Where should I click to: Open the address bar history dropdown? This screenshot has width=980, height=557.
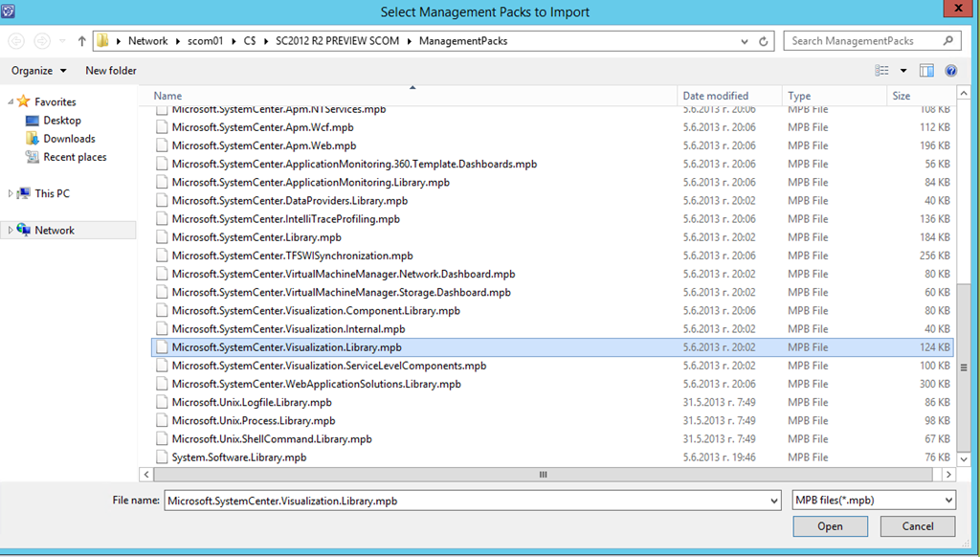point(745,41)
